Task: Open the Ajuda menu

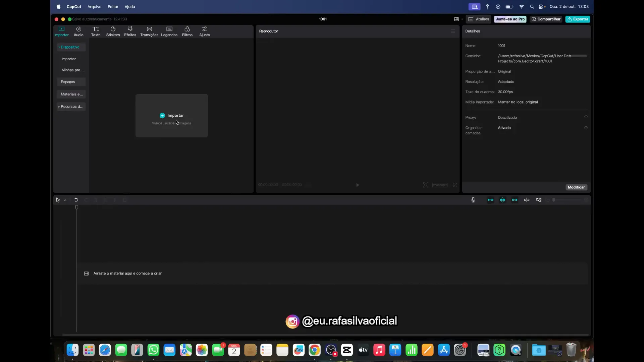Action: [130, 7]
